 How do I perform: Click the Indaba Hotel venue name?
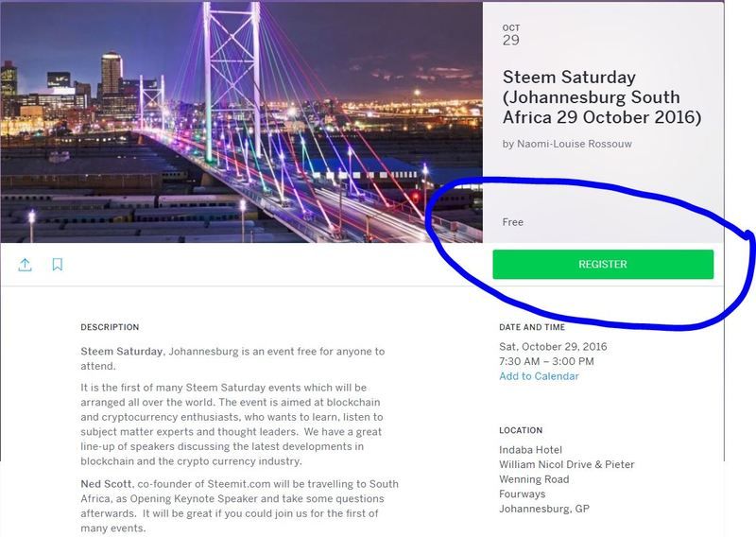(x=531, y=450)
